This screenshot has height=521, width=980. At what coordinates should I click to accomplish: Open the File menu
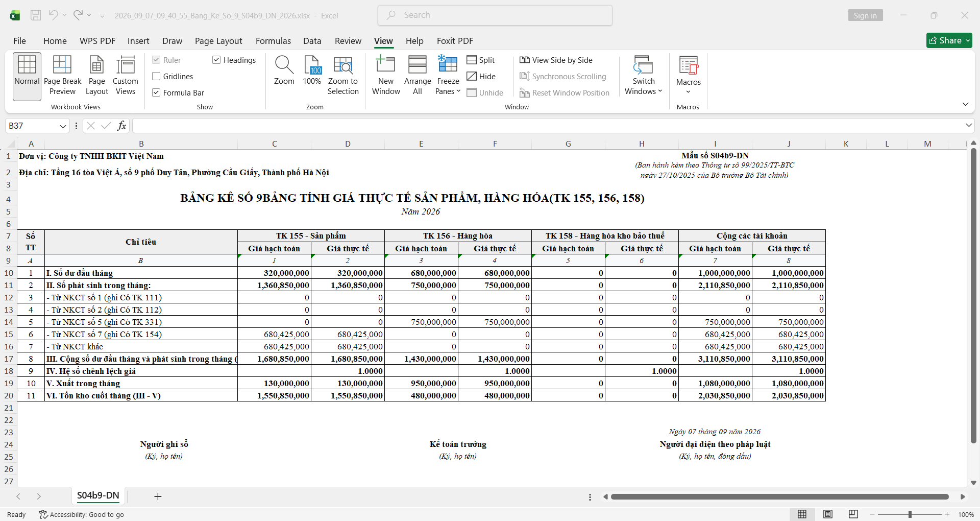coord(19,41)
